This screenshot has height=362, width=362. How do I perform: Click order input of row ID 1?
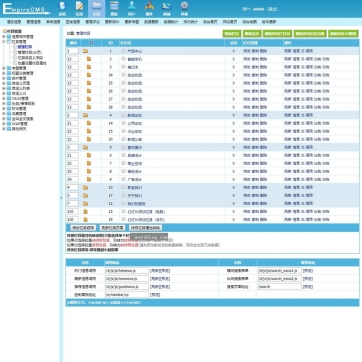[73, 51]
